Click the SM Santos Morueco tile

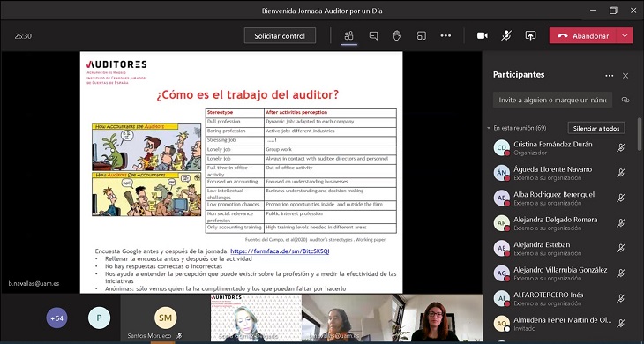point(165,318)
